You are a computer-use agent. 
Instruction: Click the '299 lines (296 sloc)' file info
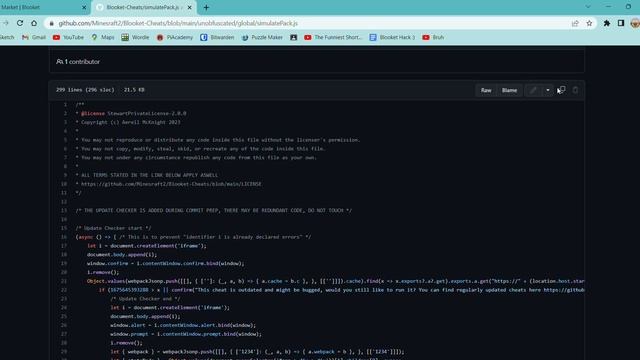point(85,90)
